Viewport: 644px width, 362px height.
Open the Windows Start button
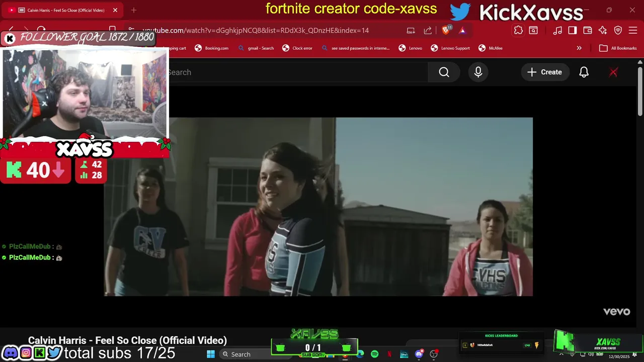210,354
